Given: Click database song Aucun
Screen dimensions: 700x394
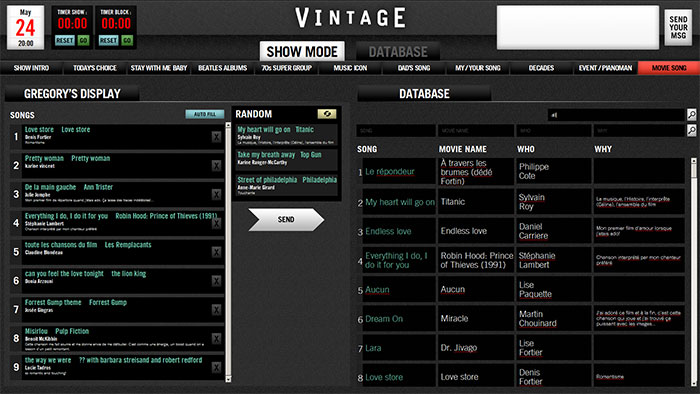Looking at the screenshot, I should [377, 290].
